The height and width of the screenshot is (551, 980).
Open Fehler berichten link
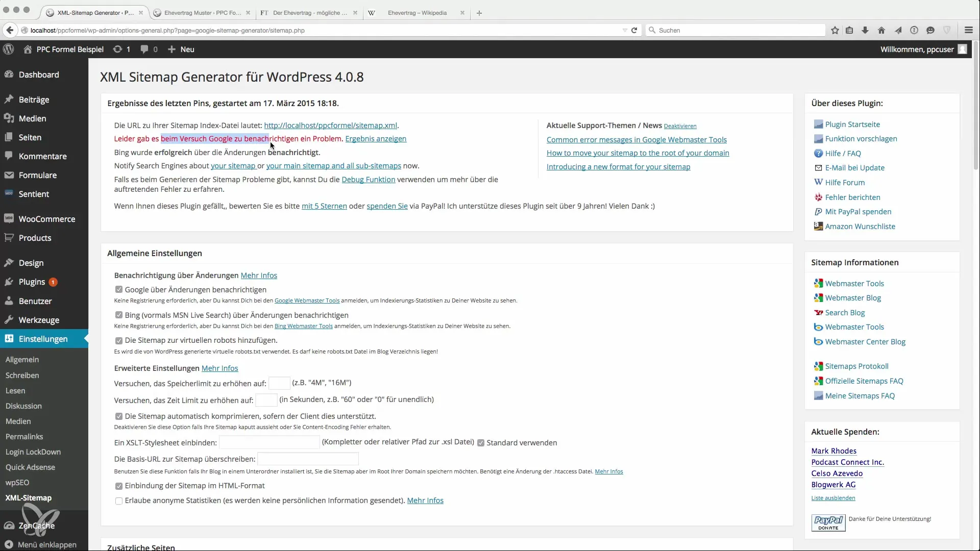click(852, 197)
